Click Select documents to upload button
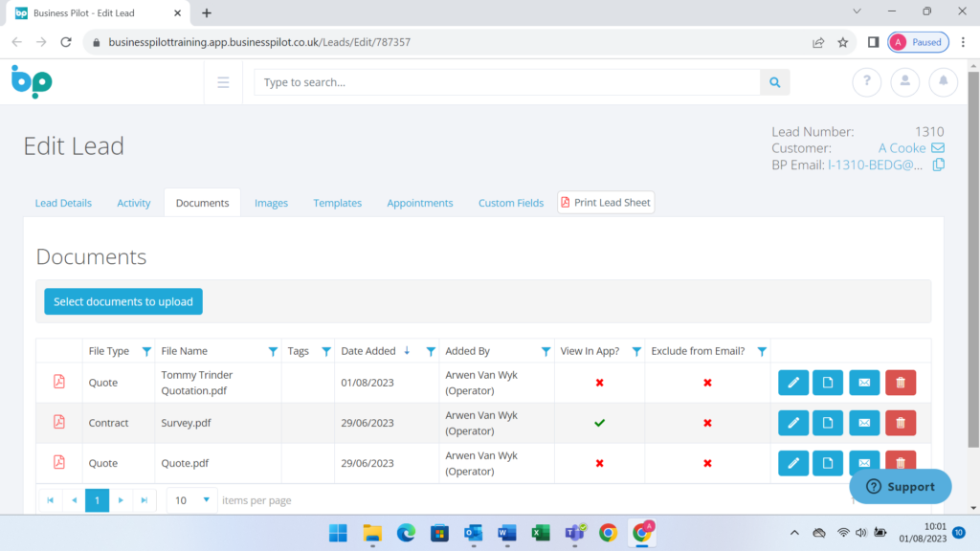The width and height of the screenshot is (980, 551). (x=123, y=301)
